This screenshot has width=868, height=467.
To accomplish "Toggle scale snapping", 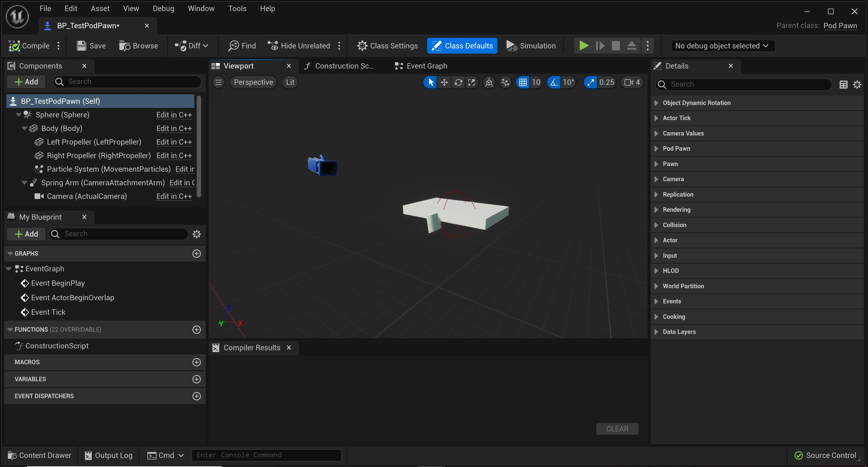I will pyautogui.click(x=590, y=82).
